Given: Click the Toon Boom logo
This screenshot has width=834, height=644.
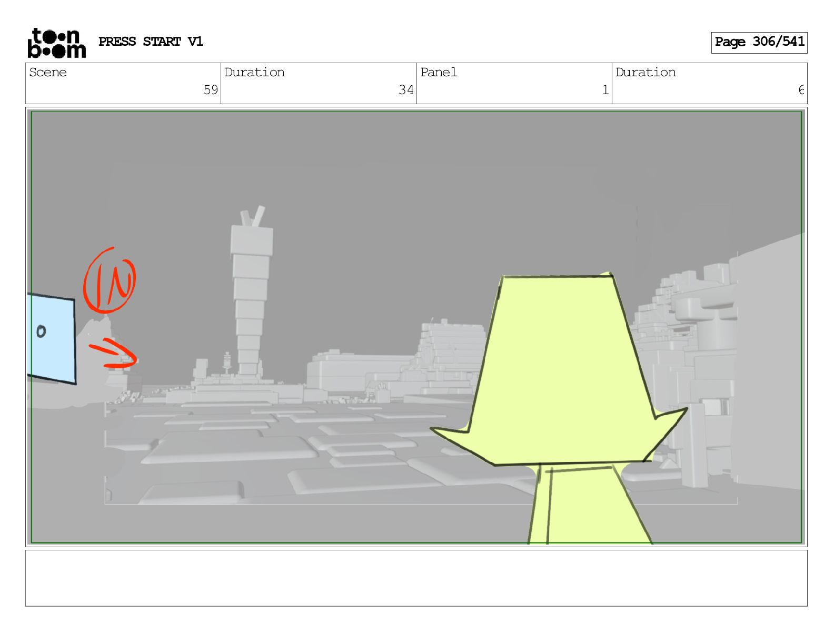Looking at the screenshot, I should 56,43.
